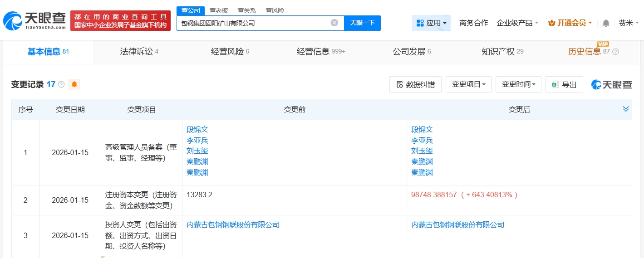This screenshot has height=258, width=644.
Task: Open the 变更时间 filter dropdown
Action: [518, 84]
